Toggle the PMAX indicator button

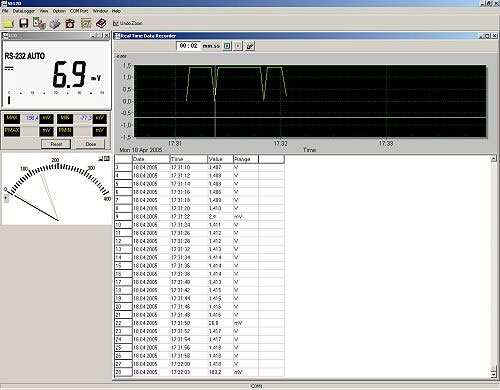tap(12, 131)
